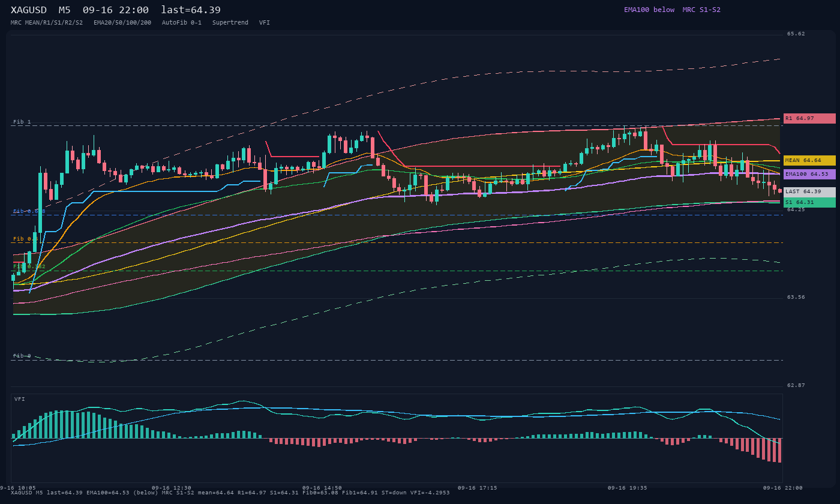This screenshot has width=840, height=504.
Task: Click the '09-16 12:30' time axis label
Action: tap(172, 488)
